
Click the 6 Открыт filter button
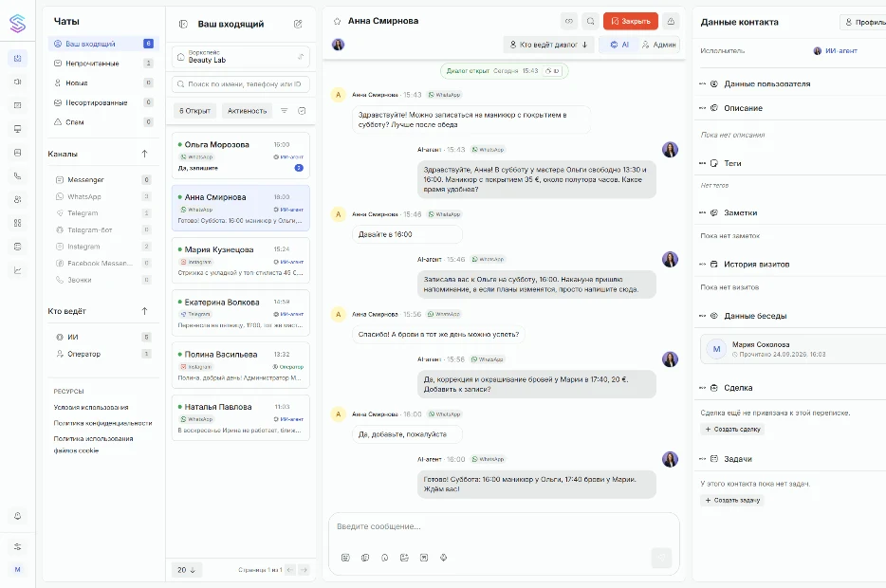[x=195, y=111]
